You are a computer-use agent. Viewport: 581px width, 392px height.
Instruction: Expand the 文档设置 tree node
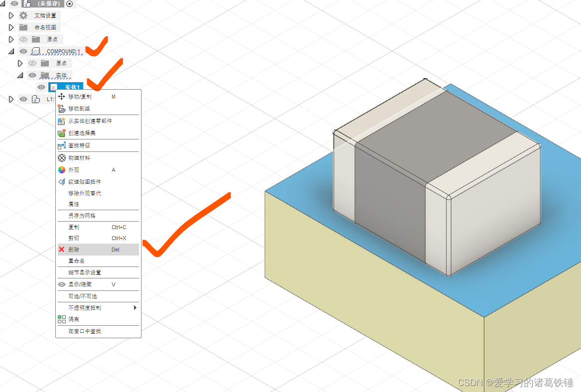coord(11,15)
